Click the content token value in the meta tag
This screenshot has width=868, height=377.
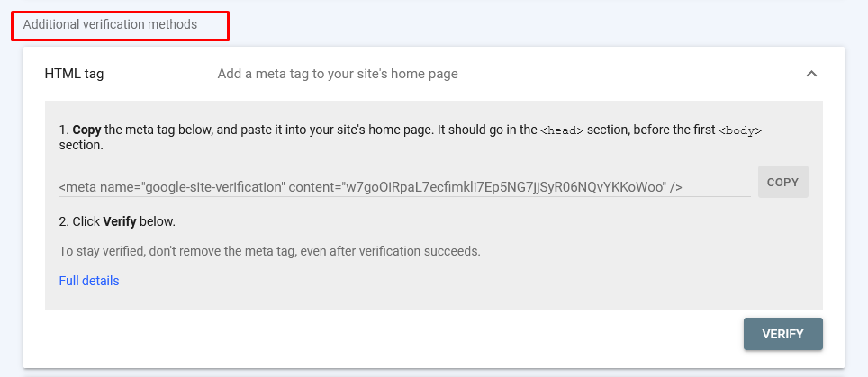[505, 187]
